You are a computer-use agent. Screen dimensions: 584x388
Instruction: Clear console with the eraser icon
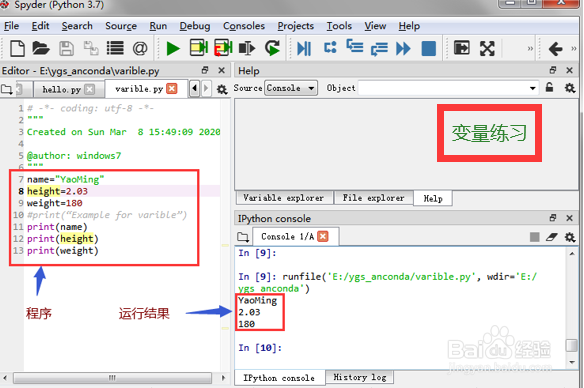tap(552, 237)
